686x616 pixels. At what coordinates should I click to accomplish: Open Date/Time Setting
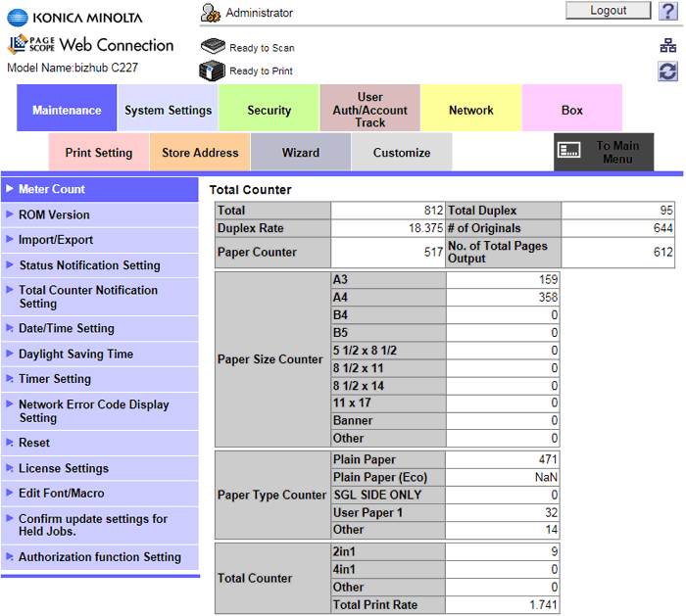click(100, 328)
